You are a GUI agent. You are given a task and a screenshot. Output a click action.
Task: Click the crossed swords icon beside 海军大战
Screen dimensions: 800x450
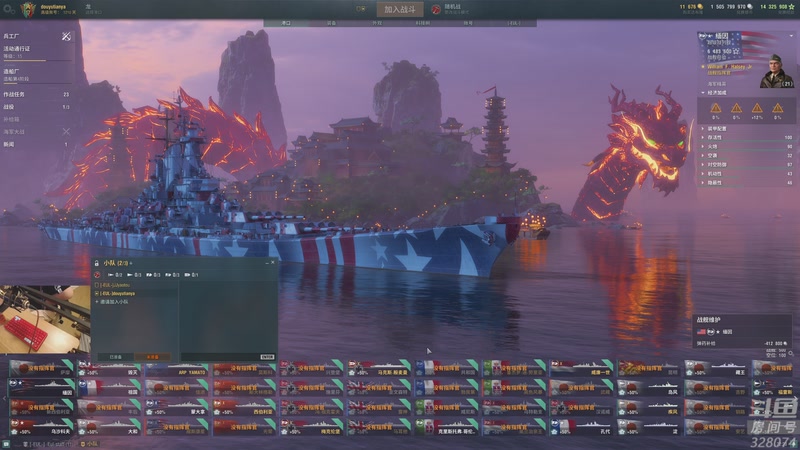coord(66,132)
